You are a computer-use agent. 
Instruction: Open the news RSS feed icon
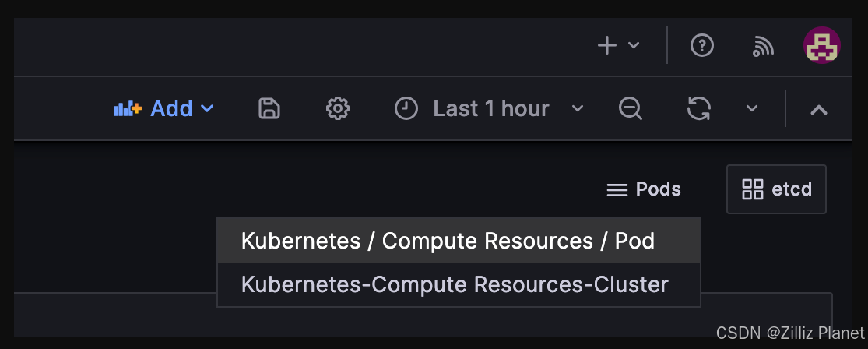pos(764,46)
